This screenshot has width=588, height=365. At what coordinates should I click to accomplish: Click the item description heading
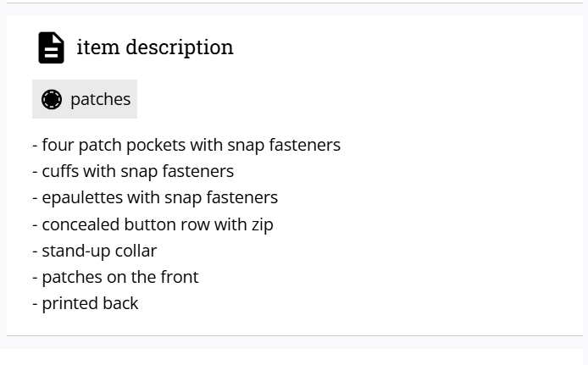click(155, 47)
